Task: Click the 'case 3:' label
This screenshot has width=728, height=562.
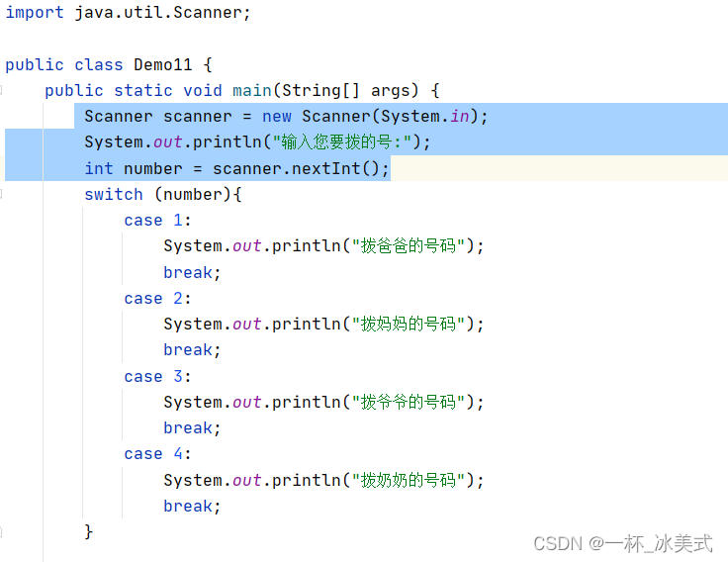Action: coord(157,376)
